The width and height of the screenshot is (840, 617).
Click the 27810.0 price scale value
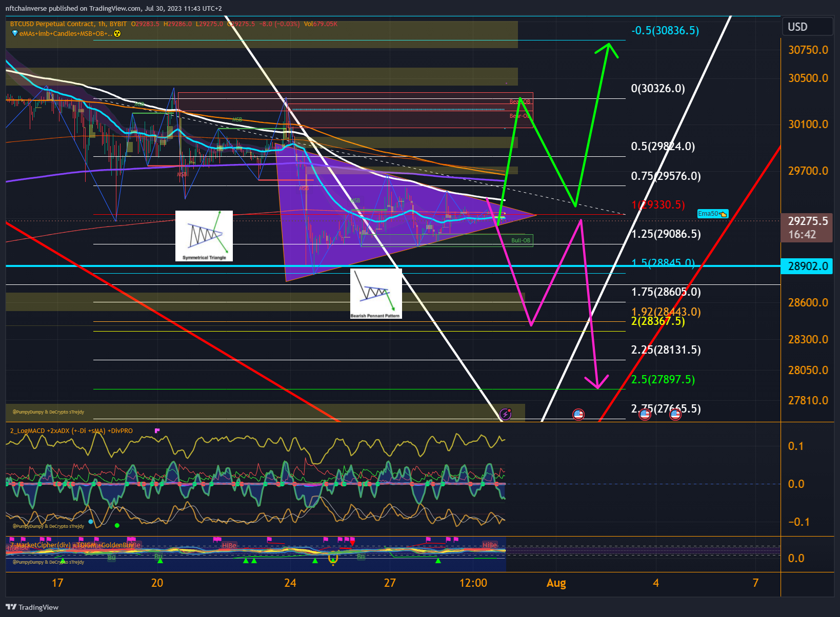pyautogui.click(x=808, y=401)
